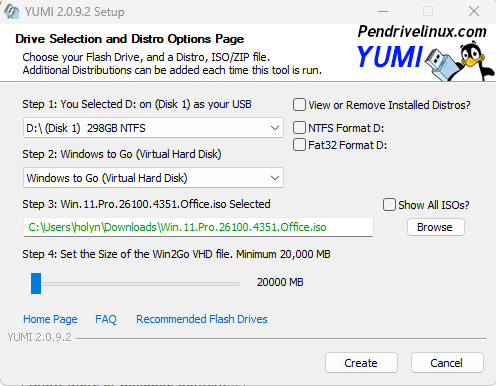Viewport: 496px width, 386px height.
Task: Open the Home Page link
Action: point(50,319)
